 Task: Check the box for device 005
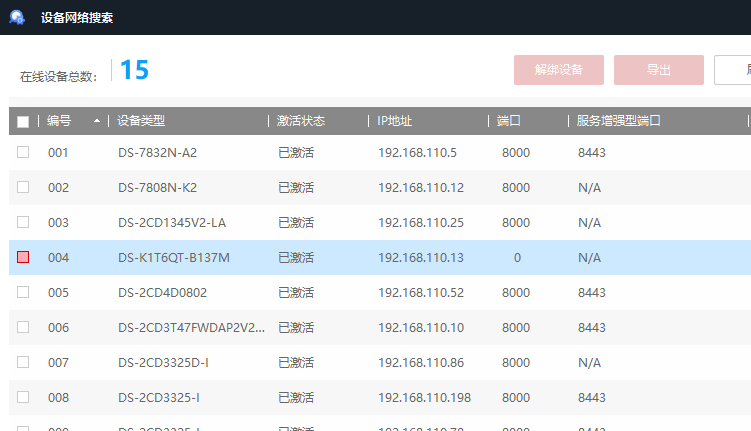pos(23,292)
